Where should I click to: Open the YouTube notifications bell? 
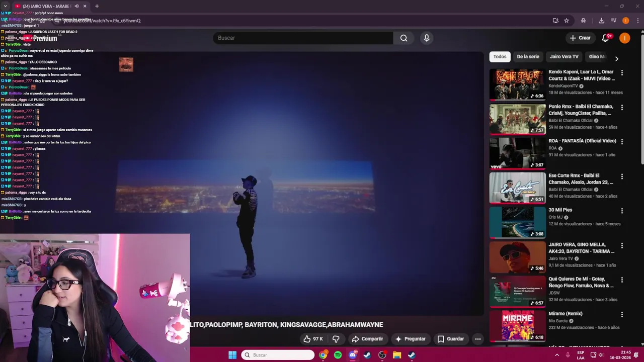coord(606,38)
